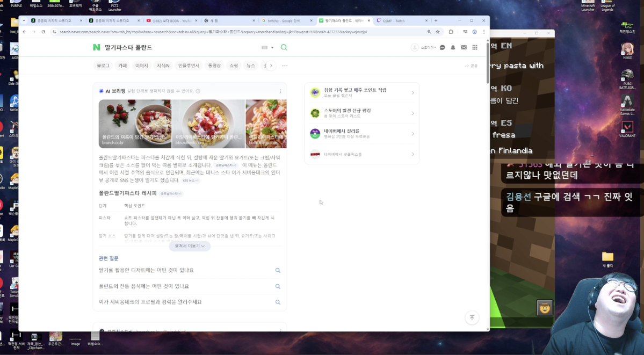Search '딸기를 활용한 디저트' via its magnifier icon
Viewport: 644px width, 355px height.
click(x=278, y=270)
